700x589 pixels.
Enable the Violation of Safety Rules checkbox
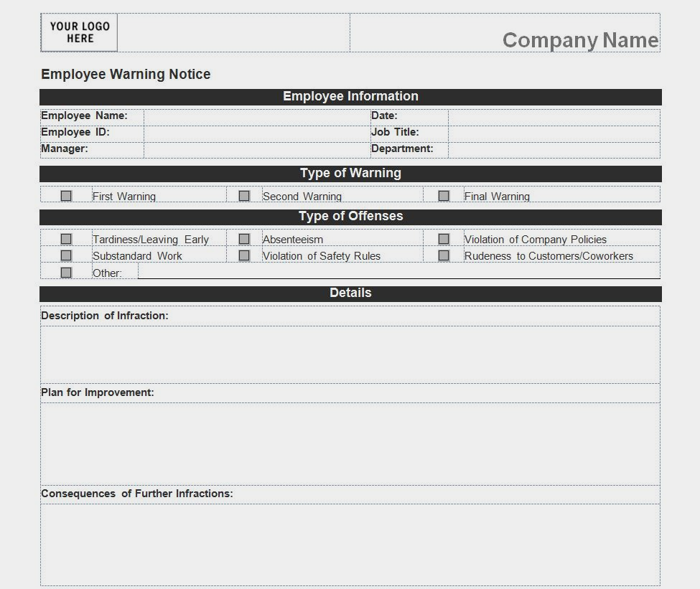click(244, 255)
